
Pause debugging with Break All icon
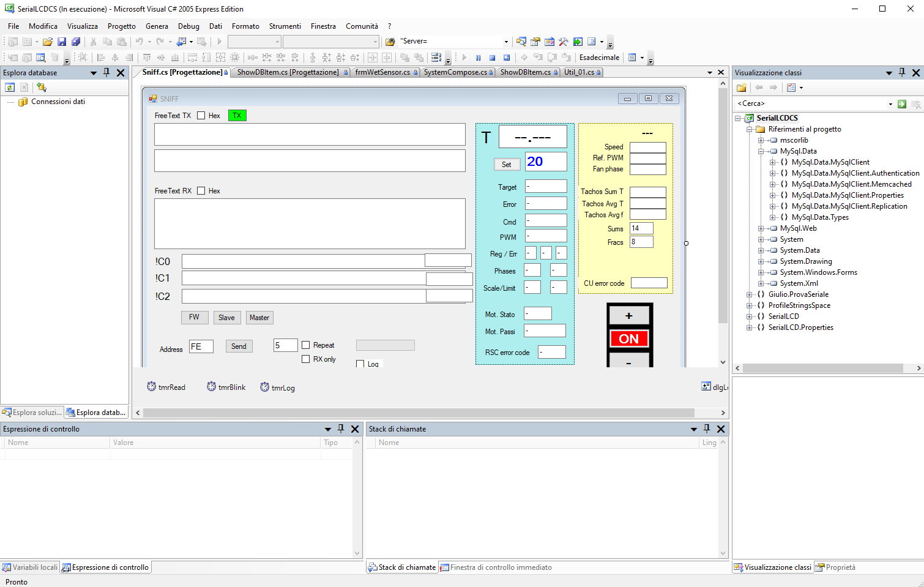click(x=479, y=58)
